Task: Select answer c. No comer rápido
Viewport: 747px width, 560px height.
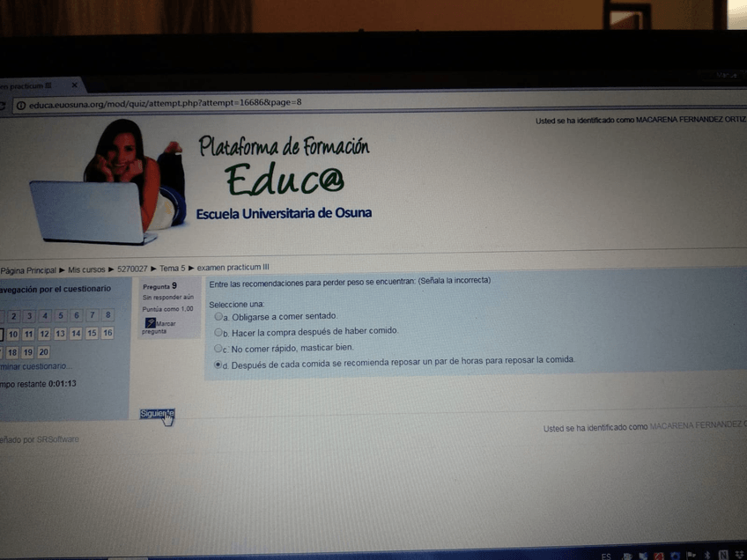Action: point(218,349)
